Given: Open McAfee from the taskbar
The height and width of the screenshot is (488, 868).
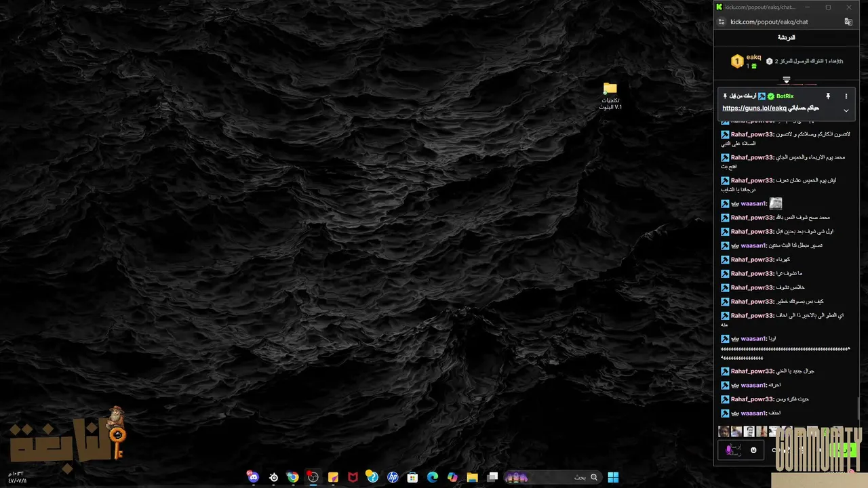Looking at the screenshot, I should tap(353, 477).
